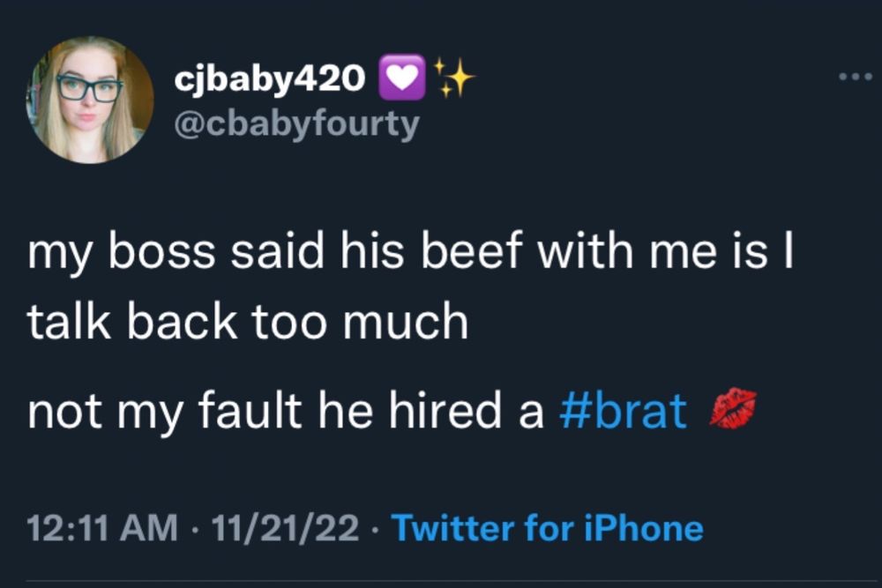Image resolution: width=882 pixels, height=588 pixels.
Task: Select the @cbabyfourty handle
Action: pos(296,123)
